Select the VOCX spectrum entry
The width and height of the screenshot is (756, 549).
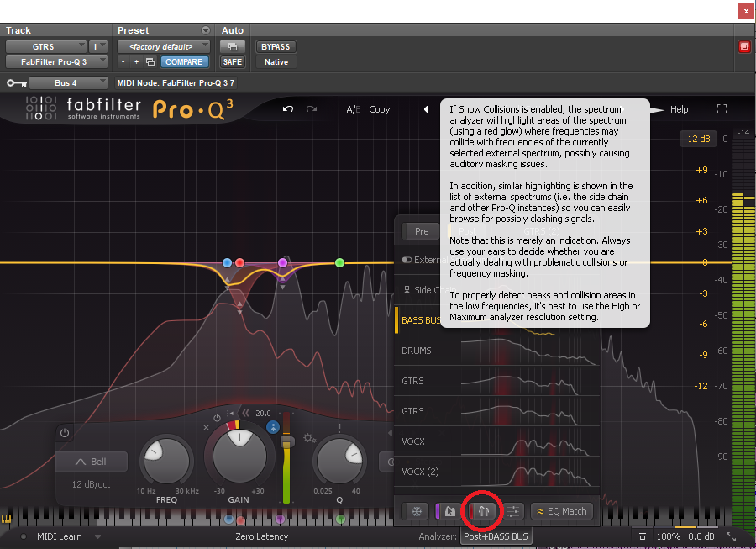coord(497,441)
